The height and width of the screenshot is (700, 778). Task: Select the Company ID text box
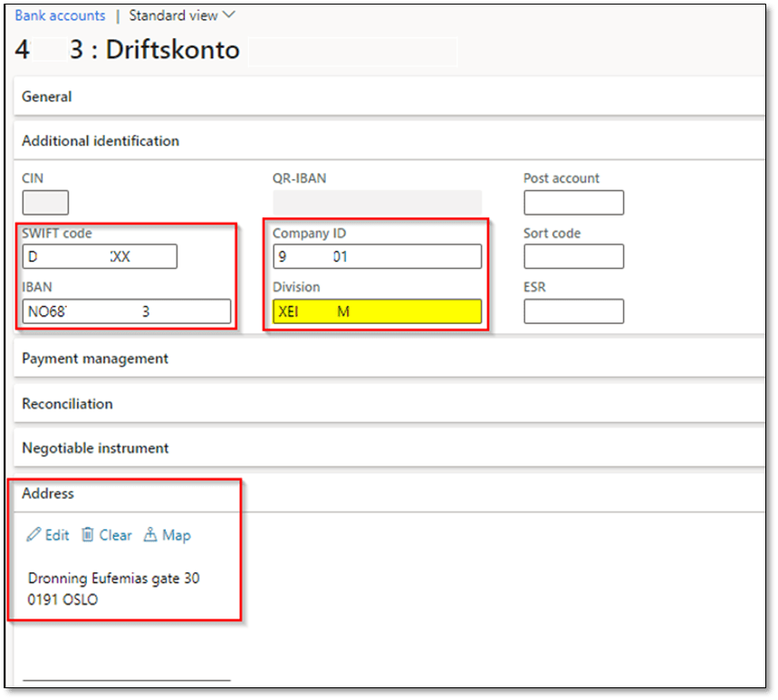(x=377, y=257)
